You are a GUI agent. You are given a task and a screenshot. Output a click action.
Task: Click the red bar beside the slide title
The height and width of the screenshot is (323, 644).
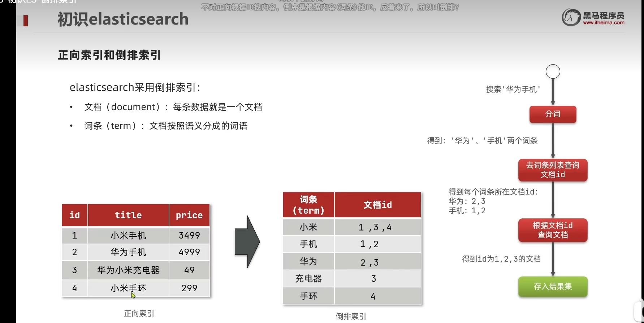[x=26, y=21]
